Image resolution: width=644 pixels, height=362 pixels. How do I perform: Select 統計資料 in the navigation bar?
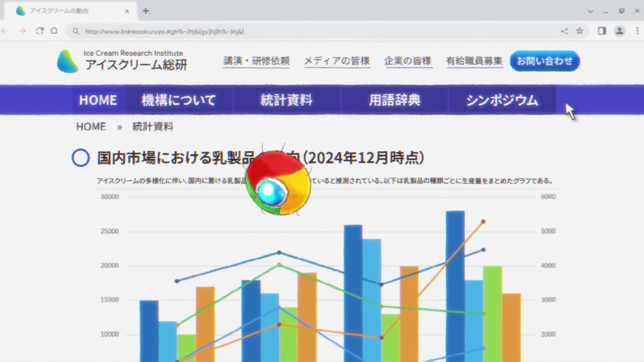[287, 100]
